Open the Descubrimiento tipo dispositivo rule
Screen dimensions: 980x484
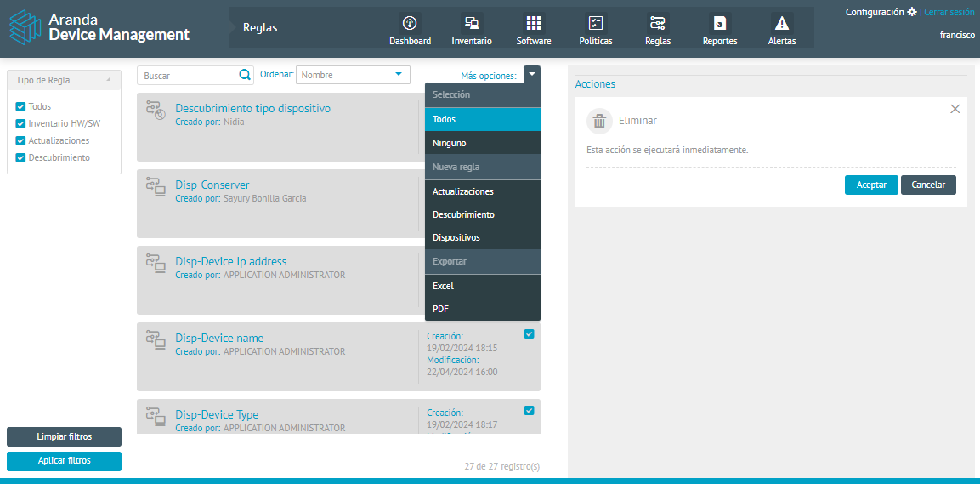click(x=252, y=108)
